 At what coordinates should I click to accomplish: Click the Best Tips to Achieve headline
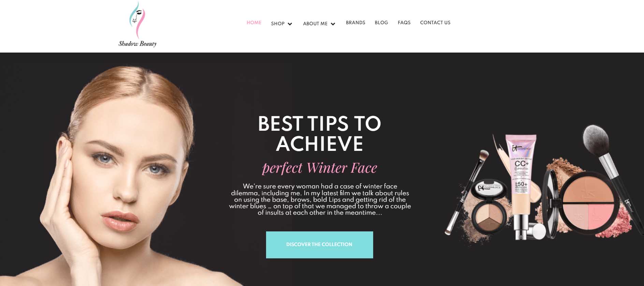click(x=319, y=133)
